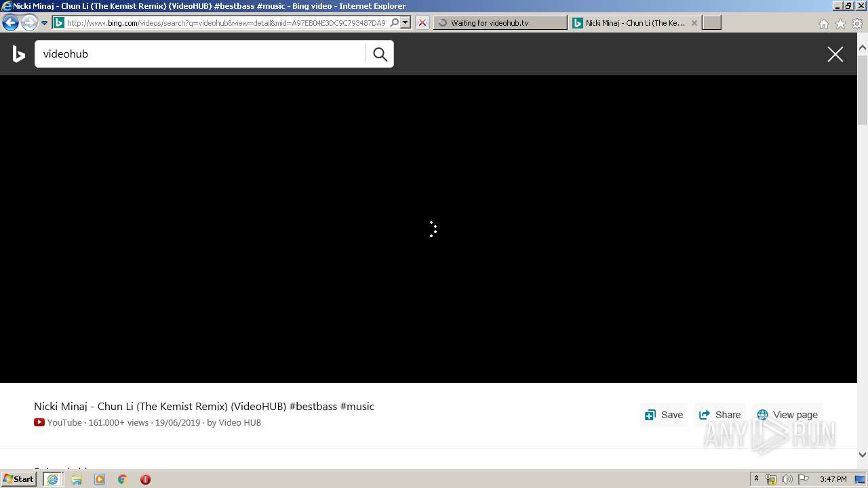Click the YouTube source icon
The width and height of the screenshot is (868, 488).
[x=39, y=422]
